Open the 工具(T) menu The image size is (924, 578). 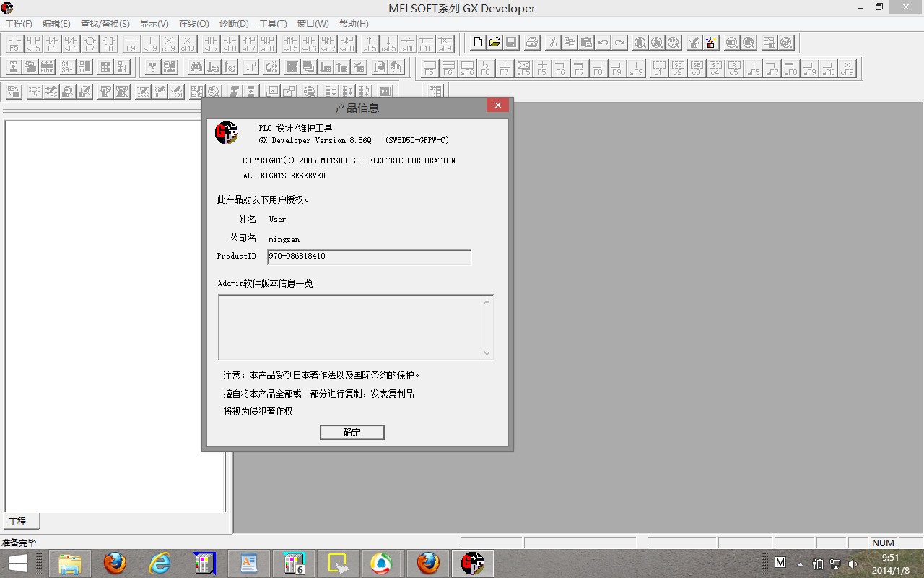273,24
